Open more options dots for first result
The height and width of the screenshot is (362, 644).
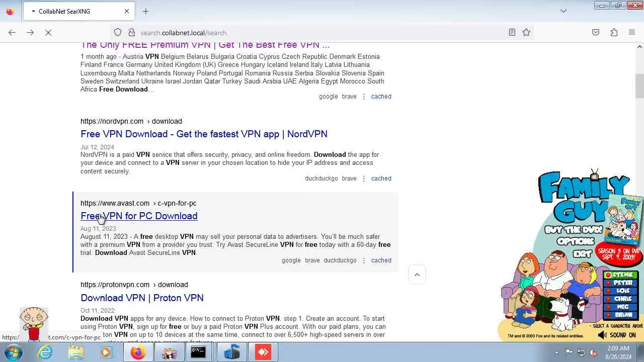point(364,97)
